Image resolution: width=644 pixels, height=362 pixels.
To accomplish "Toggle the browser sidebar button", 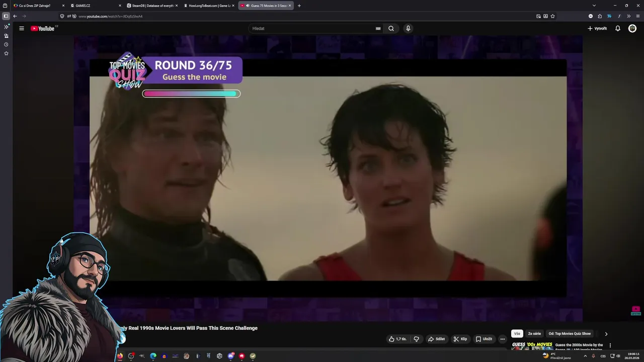I will point(6,16).
